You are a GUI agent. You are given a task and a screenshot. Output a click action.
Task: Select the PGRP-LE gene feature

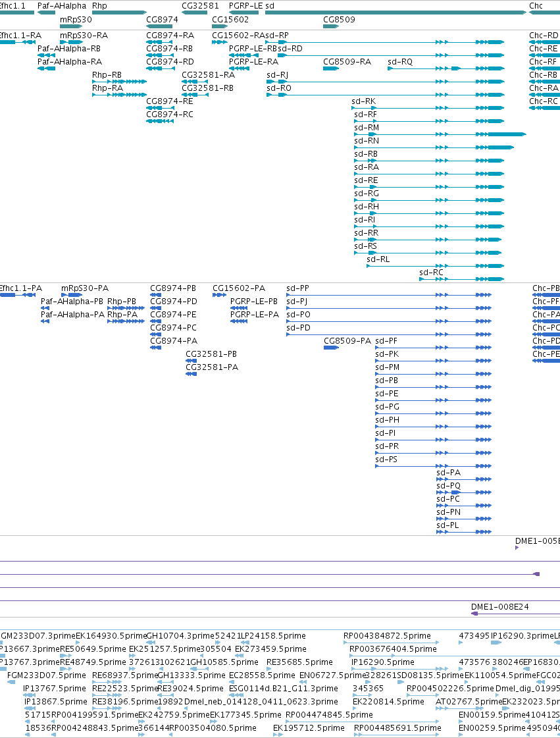coord(243,13)
